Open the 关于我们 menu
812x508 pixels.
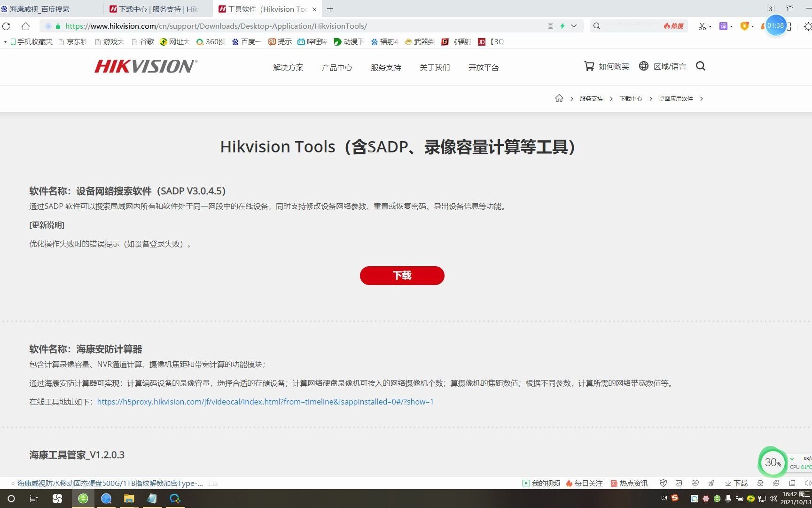click(x=435, y=67)
